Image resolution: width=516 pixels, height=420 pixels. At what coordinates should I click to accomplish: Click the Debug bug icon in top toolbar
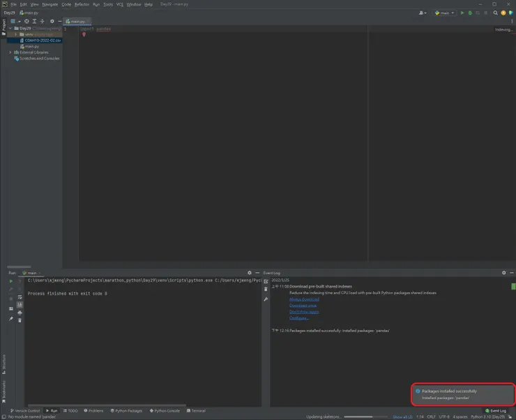pyautogui.click(x=470, y=13)
